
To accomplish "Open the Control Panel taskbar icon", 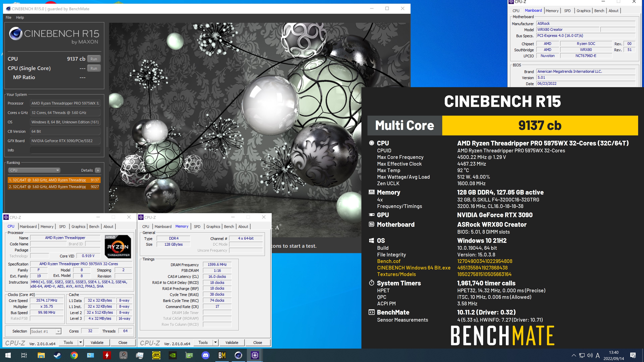I will [x=91, y=355].
